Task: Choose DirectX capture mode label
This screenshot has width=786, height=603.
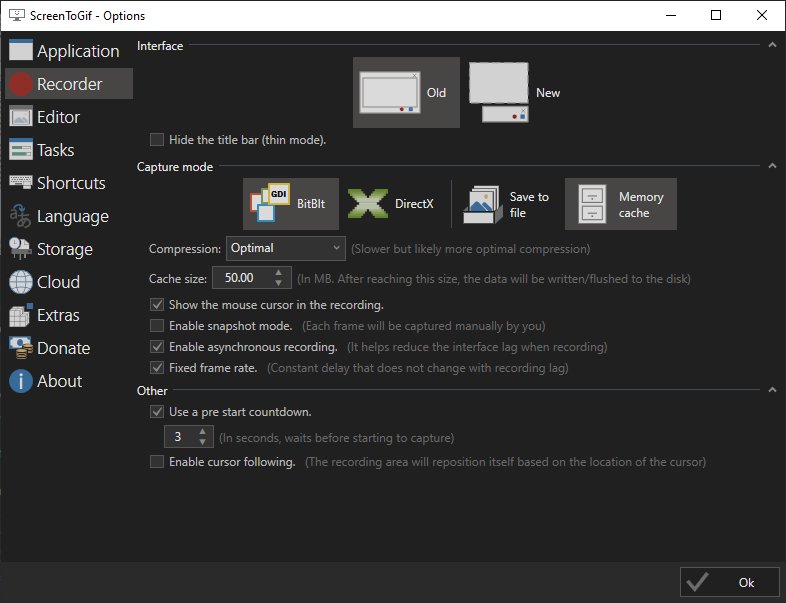Action: pos(414,204)
